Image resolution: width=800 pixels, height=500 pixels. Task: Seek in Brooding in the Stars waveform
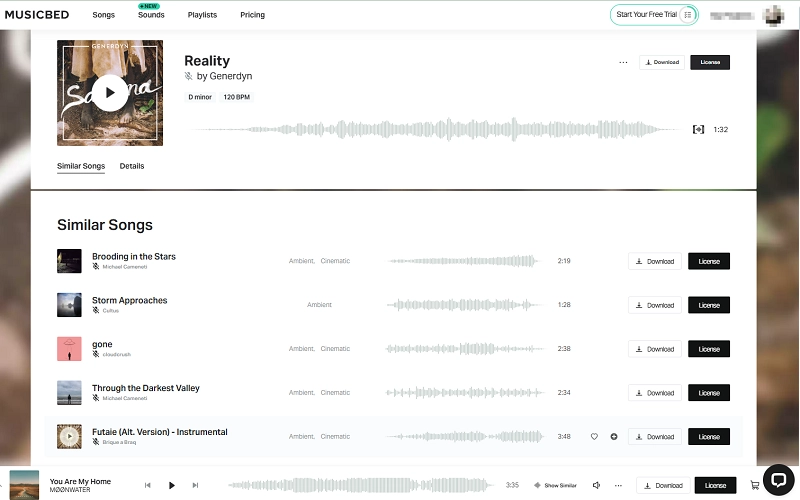[x=463, y=261]
